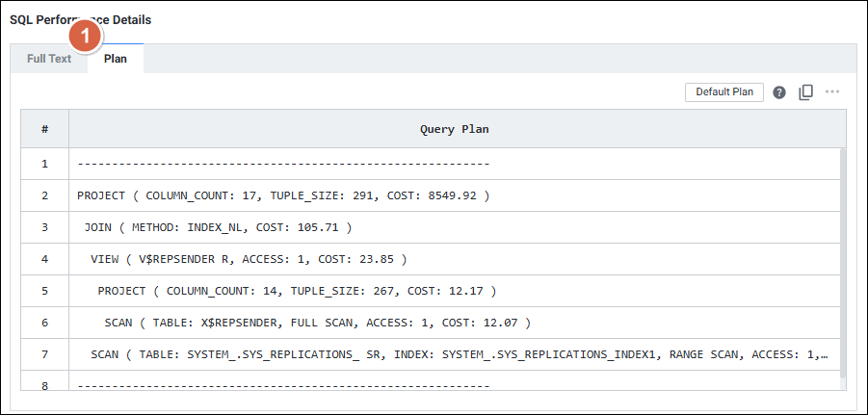Copy the query plan using copy icon

806,92
